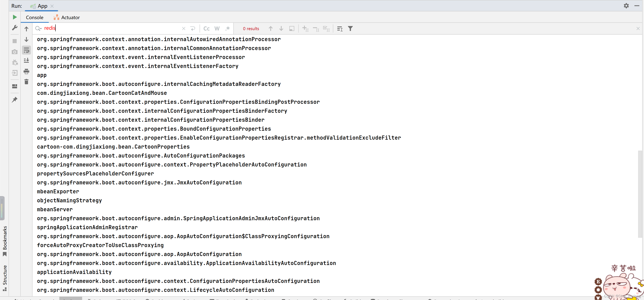Add selection for next occurrence

(305, 28)
